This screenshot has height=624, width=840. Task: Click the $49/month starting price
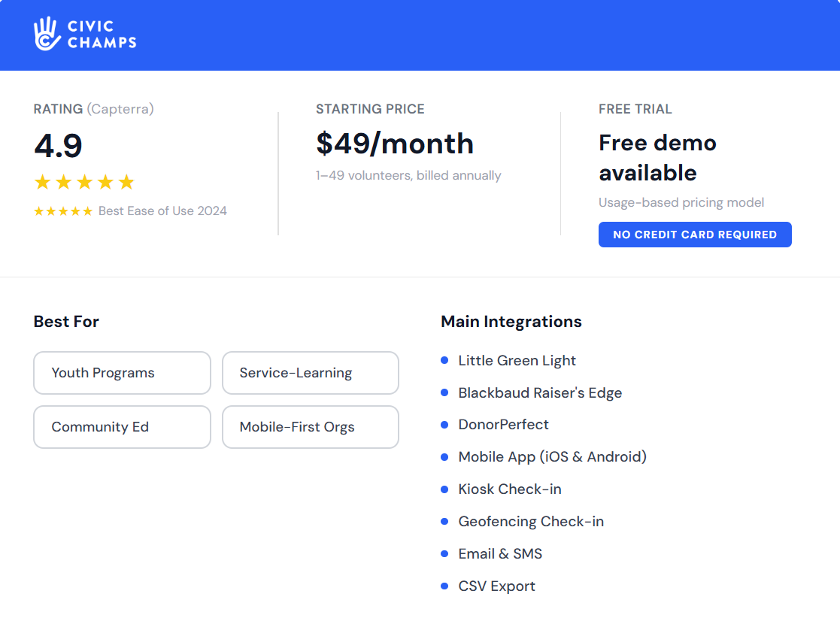point(395,144)
